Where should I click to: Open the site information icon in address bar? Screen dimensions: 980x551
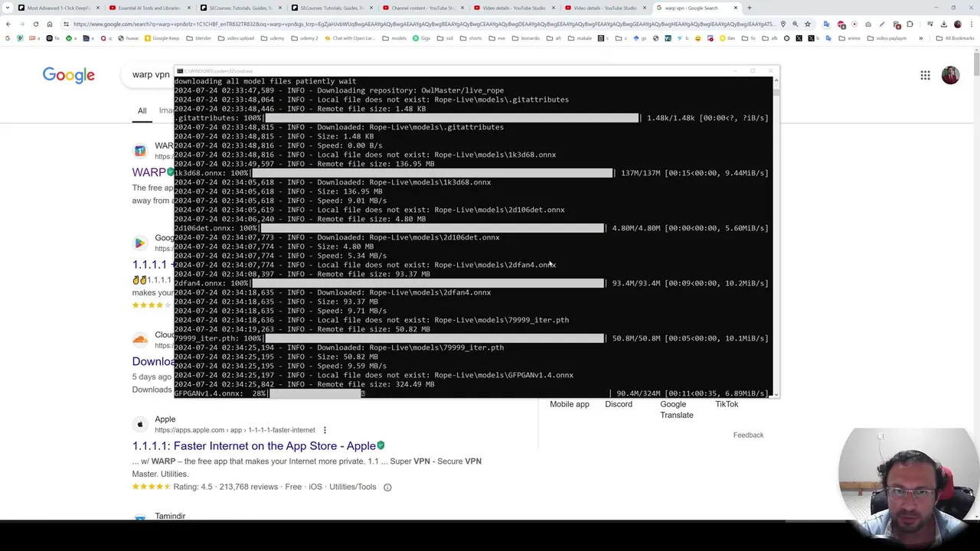[x=66, y=24]
